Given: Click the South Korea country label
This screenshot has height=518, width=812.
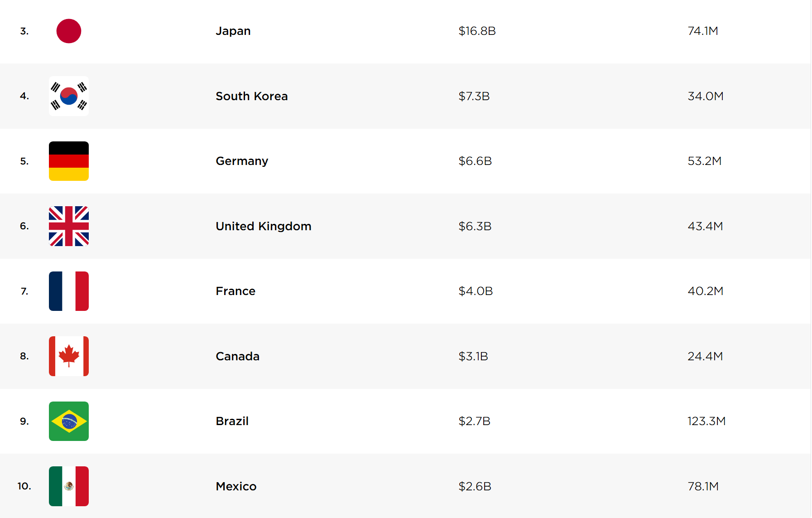Looking at the screenshot, I should point(252,96).
